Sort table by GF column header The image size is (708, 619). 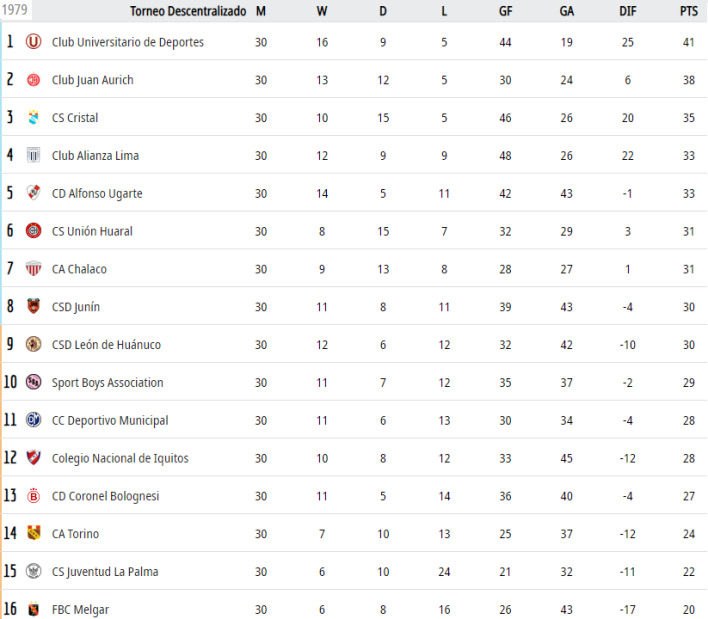(505, 11)
